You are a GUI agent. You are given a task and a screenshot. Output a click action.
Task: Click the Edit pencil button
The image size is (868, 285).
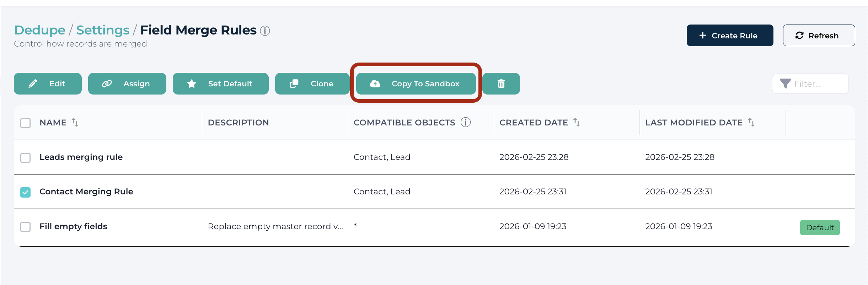48,84
